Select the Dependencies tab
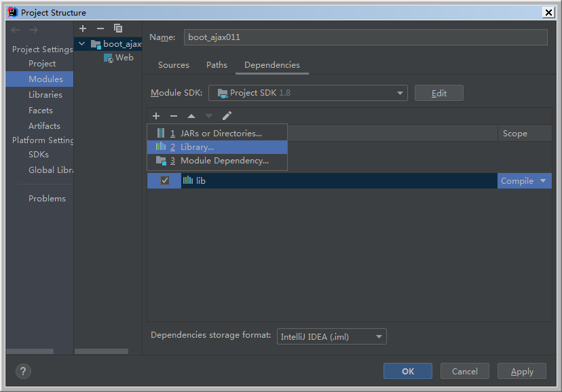The height and width of the screenshot is (392, 562). pyautogui.click(x=272, y=65)
